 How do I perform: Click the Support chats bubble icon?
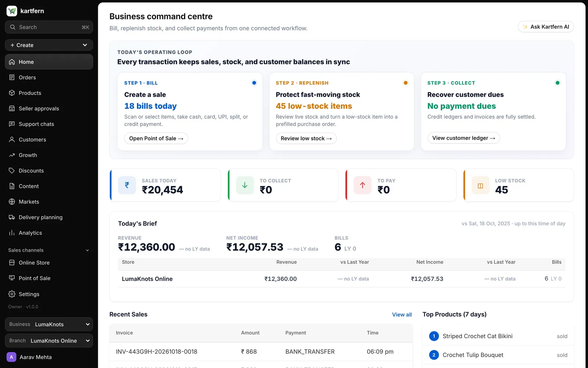coord(12,124)
